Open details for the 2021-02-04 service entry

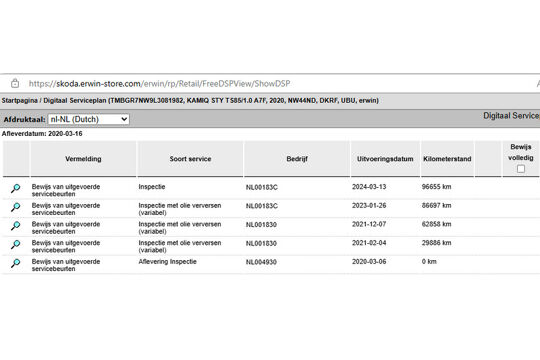[15, 244]
